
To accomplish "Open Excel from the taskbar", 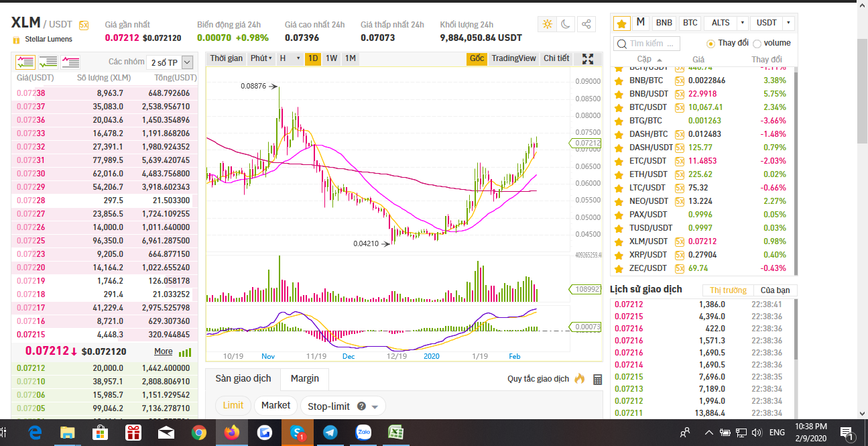I will point(396,433).
